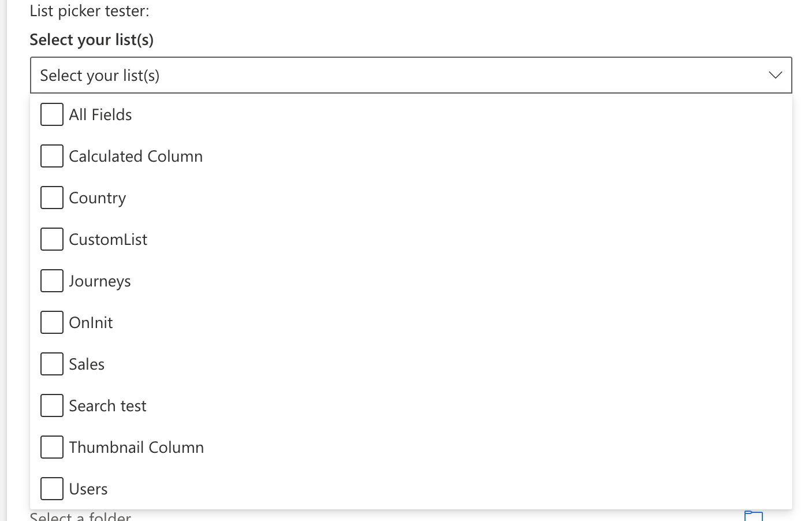
Task: Click the "Select a folder" label
Action: click(x=80, y=516)
